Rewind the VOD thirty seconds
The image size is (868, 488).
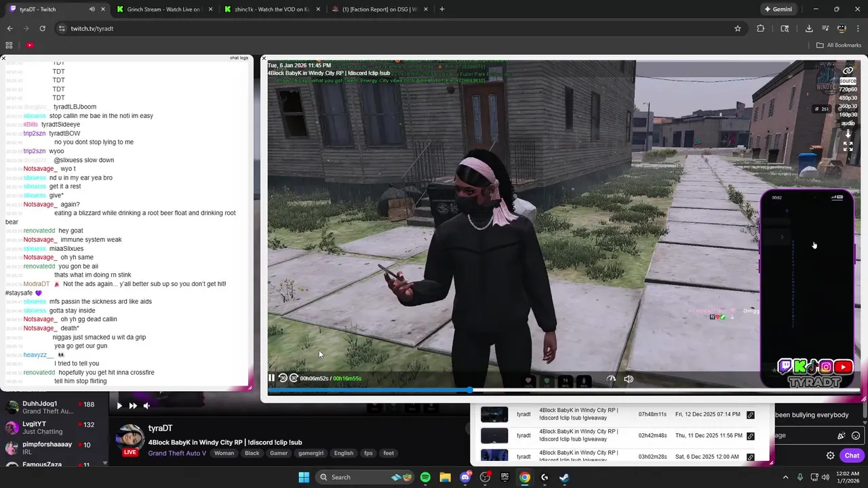283,378
